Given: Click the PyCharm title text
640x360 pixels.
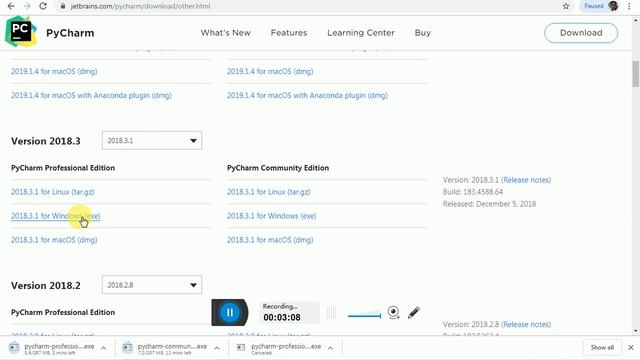Looking at the screenshot, I should point(70,33).
